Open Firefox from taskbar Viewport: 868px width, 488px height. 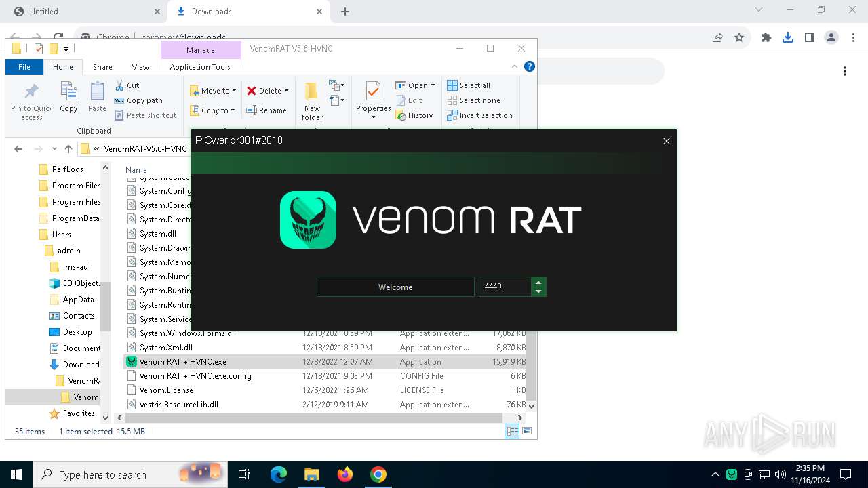pyautogui.click(x=345, y=474)
